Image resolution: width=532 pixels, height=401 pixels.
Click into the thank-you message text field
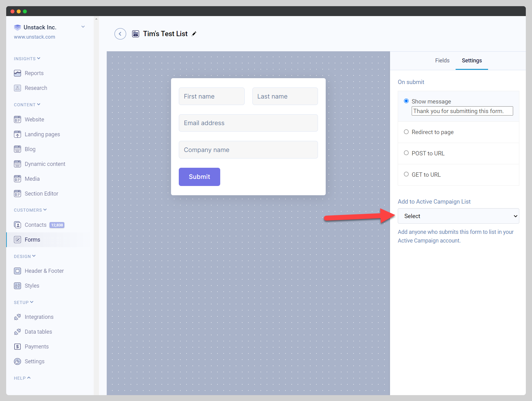tap(462, 111)
